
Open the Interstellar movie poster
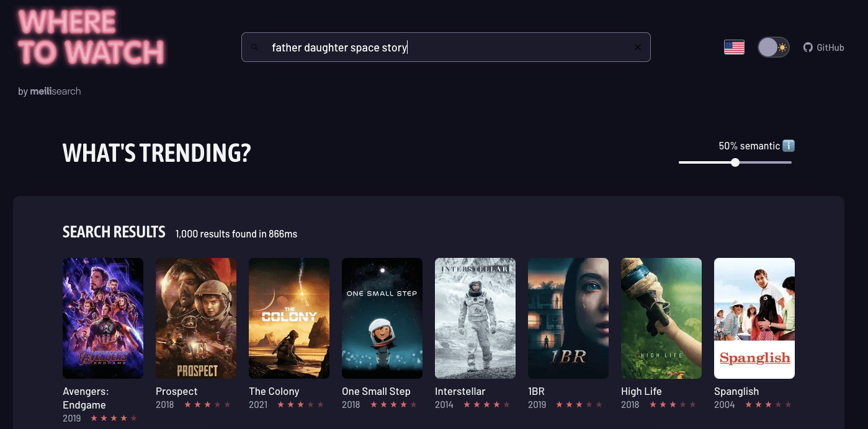(475, 318)
